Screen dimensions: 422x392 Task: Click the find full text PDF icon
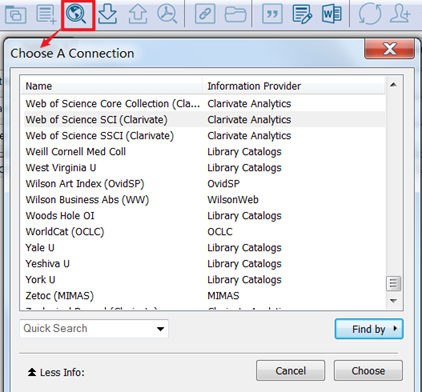[167, 14]
